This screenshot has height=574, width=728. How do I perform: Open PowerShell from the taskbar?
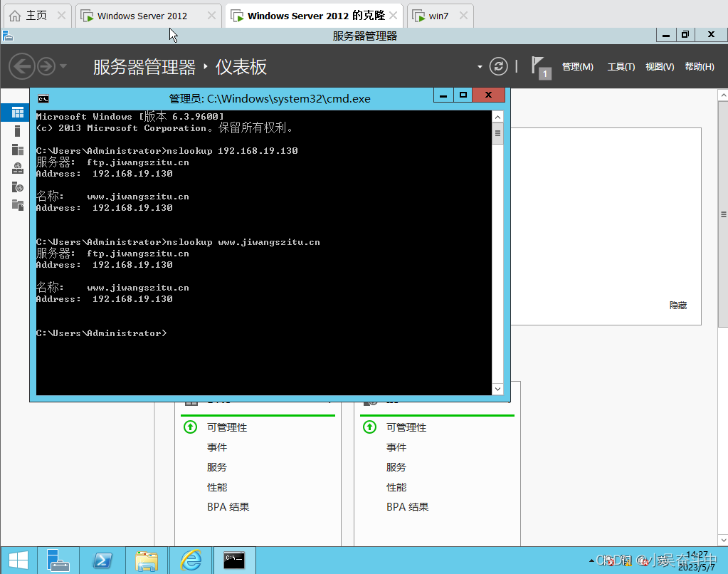click(103, 560)
